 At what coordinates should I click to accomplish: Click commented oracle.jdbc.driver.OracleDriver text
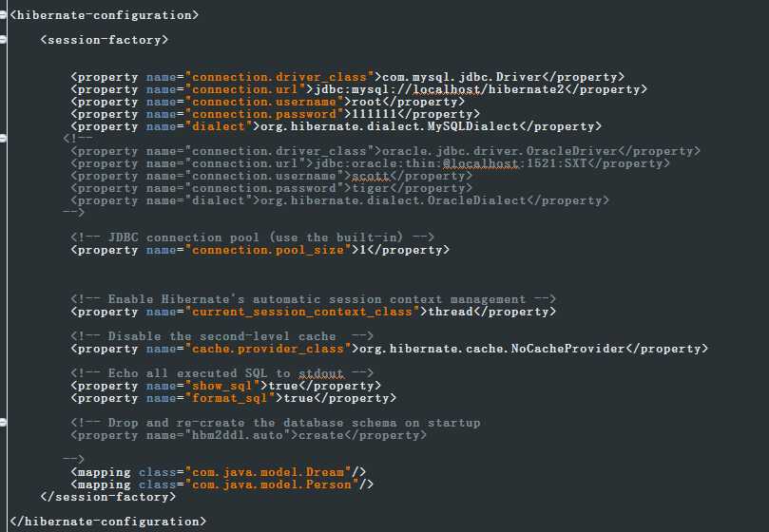499,151
